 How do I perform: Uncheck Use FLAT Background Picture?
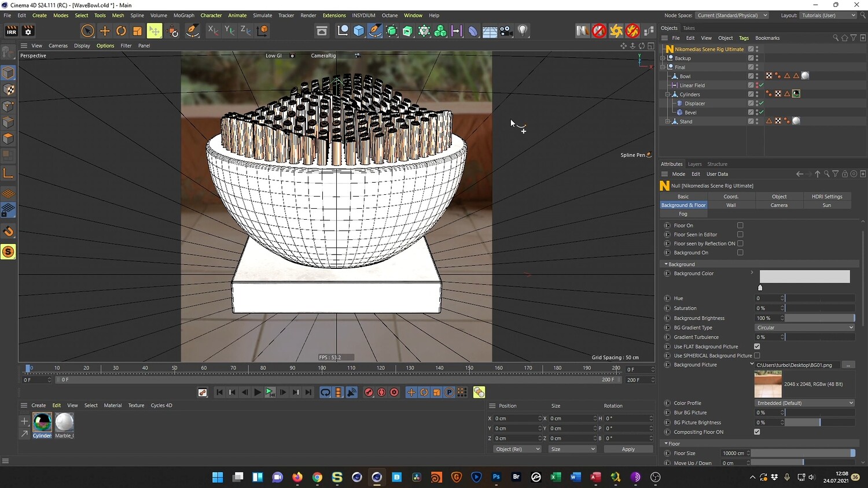(757, 346)
